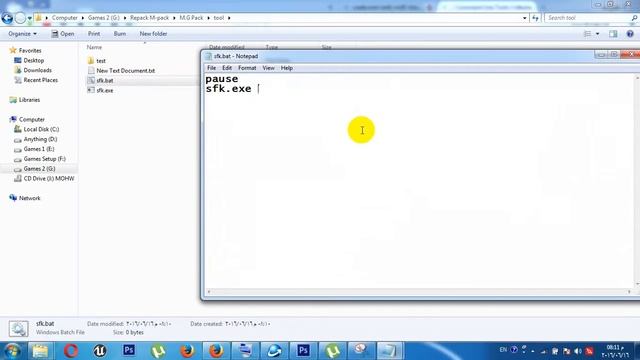640x360 pixels.
Task: Open first Firefox icon in taskbar
Action: click(x=187, y=351)
